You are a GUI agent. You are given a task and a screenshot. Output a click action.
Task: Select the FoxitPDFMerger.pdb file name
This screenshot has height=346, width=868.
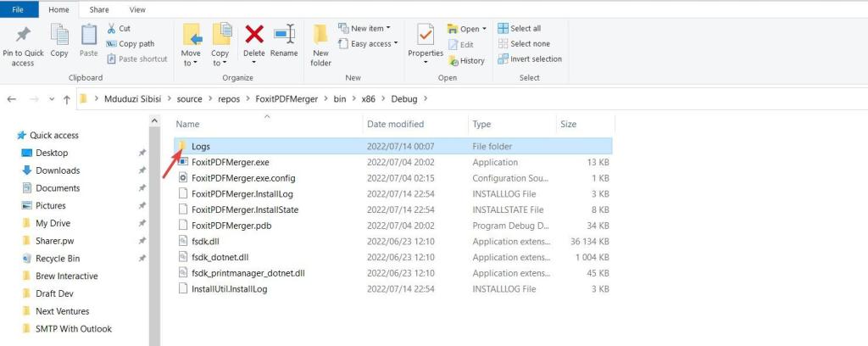point(231,226)
